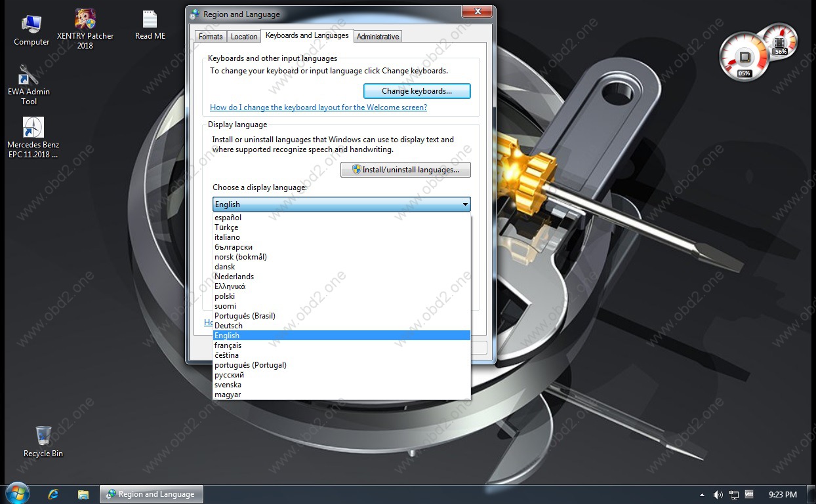Go to the Location tab
The image size is (816, 504).
244,37
